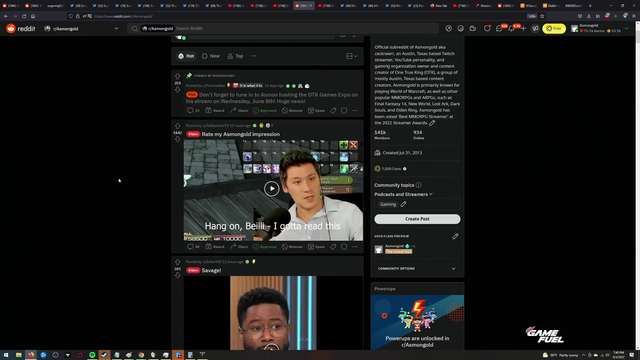Click the flair tag icon on impression post

tap(333, 247)
